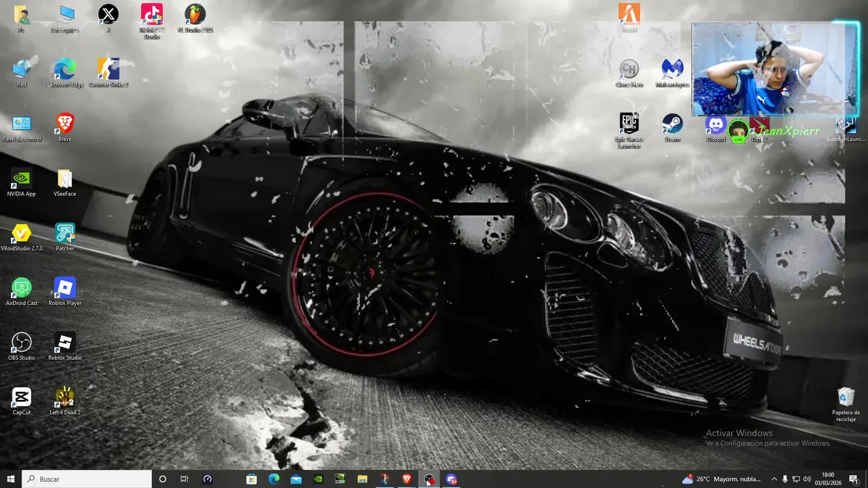This screenshot has height=488, width=868.
Task: Open the AuditionLaunc... desktop shortcut
Action: click(846, 129)
